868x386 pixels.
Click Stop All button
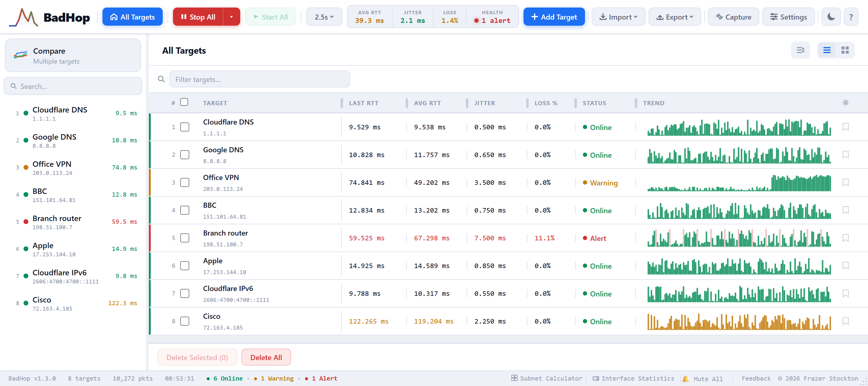tap(198, 17)
